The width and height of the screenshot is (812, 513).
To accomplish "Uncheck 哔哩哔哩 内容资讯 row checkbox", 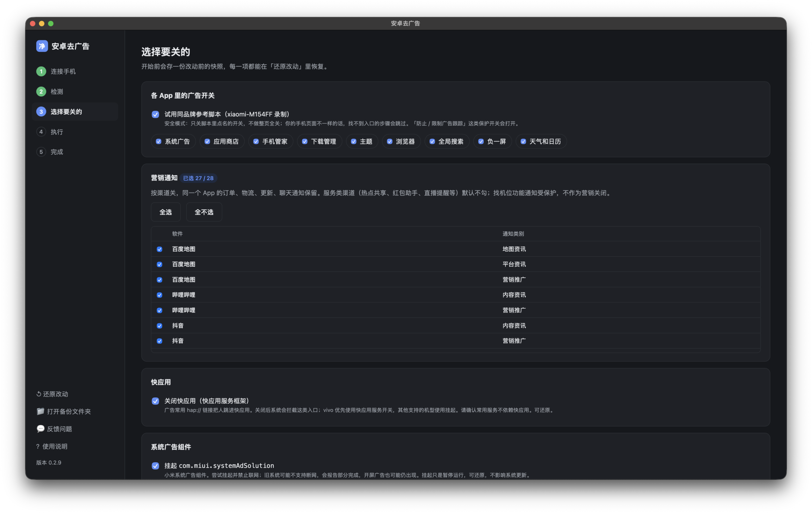I will coord(160,295).
